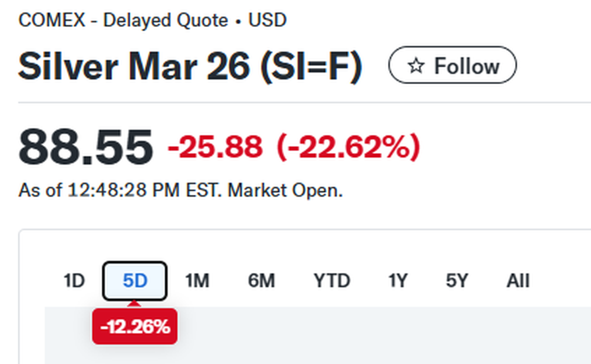Show the 1M chart range

tap(197, 281)
